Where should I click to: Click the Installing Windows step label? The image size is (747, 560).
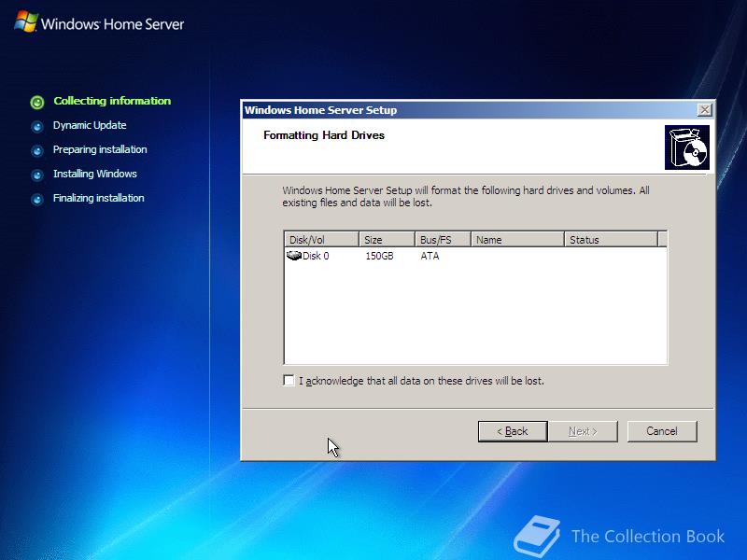coord(95,174)
